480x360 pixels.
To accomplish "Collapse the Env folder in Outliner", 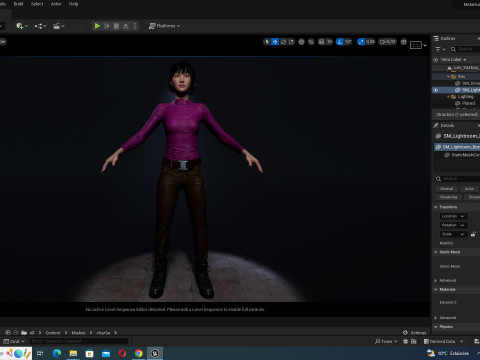I will [448, 77].
